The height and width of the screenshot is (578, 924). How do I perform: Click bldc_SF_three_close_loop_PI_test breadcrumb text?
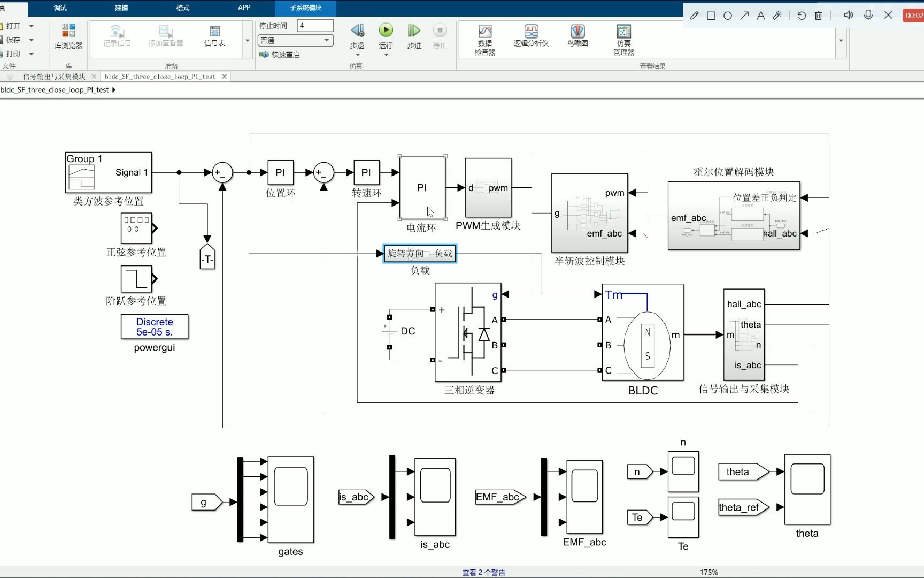point(55,90)
